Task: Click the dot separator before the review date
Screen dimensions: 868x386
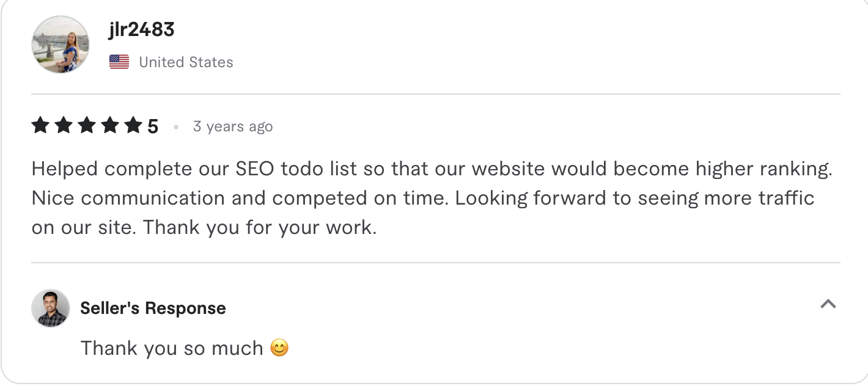Action: pos(177,126)
